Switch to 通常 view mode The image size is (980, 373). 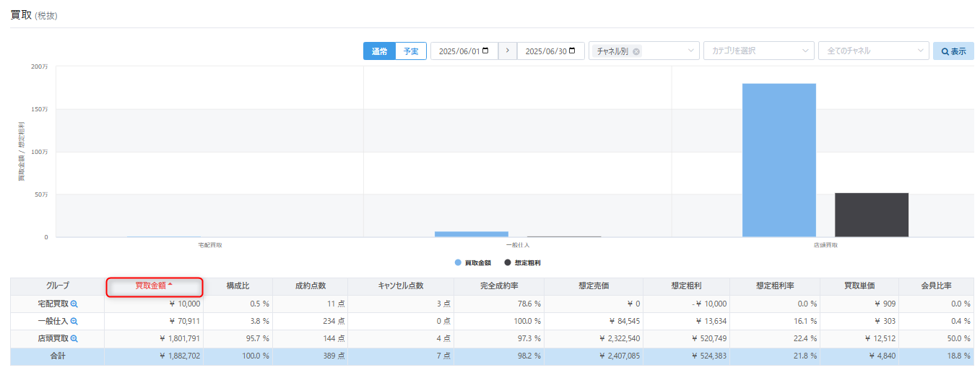point(379,51)
